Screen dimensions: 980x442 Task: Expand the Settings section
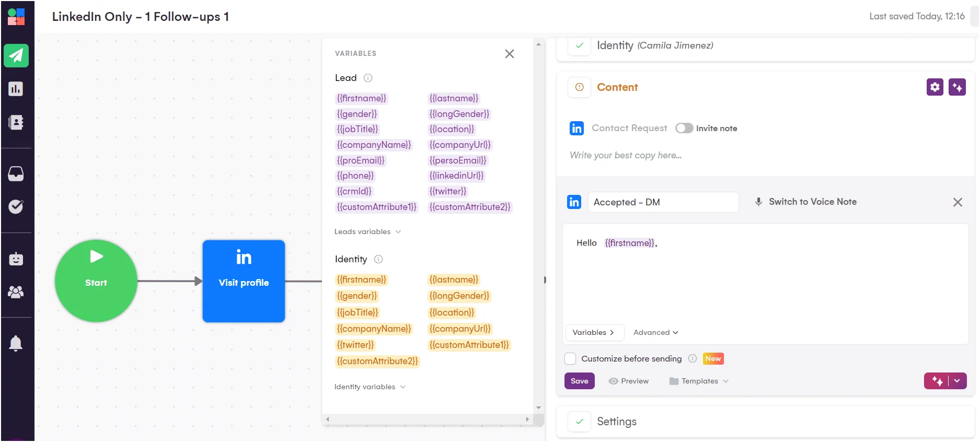point(766,422)
